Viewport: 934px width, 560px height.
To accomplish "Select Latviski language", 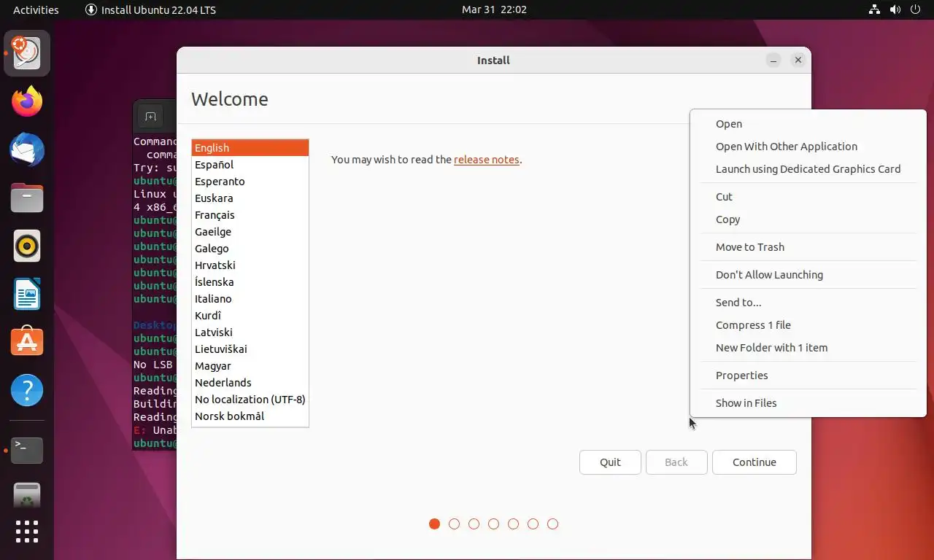I will [250, 332].
